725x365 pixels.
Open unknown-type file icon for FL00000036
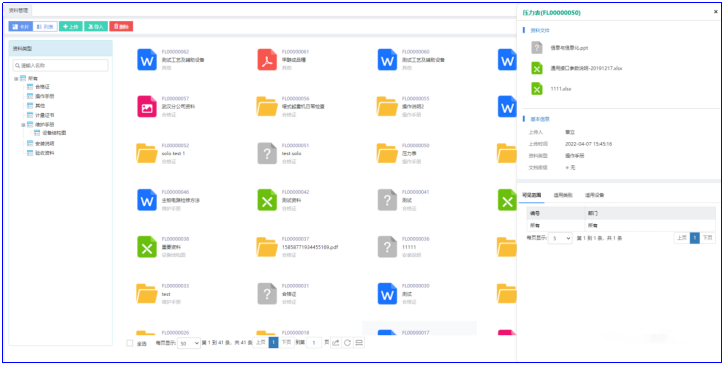pyautogui.click(x=387, y=247)
